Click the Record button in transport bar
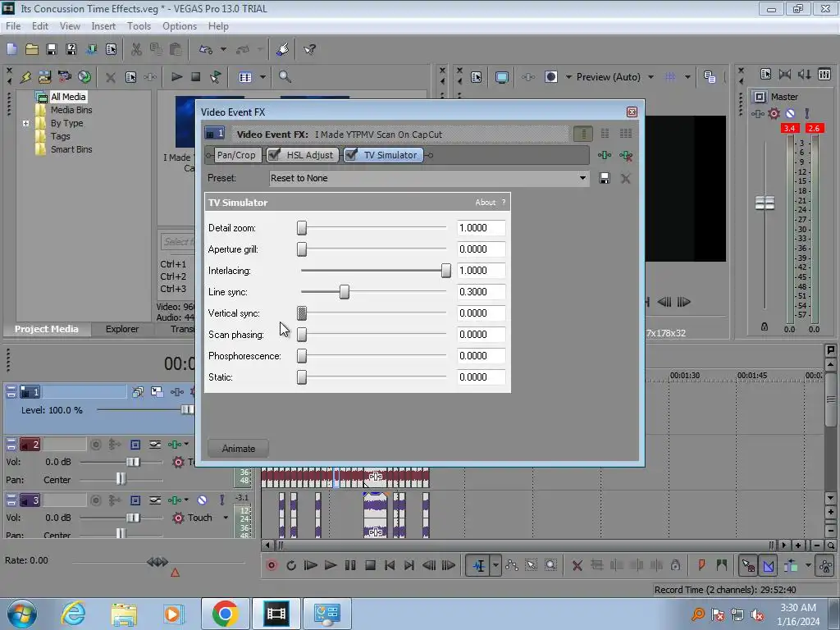The height and width of the screenshot is (630, 840). [x=272, y=565]
